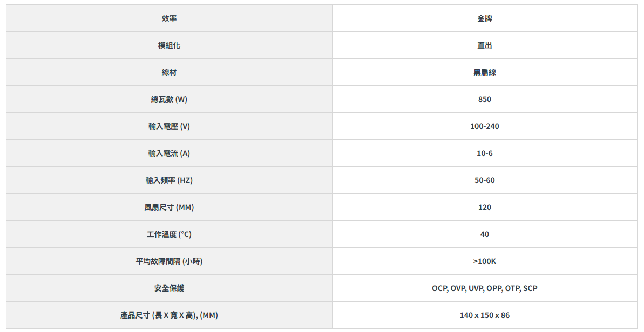This screenshot has width=644, height=332.
Task: Click the 輸入電流 (A) label
Action: [x=169, y=153]
